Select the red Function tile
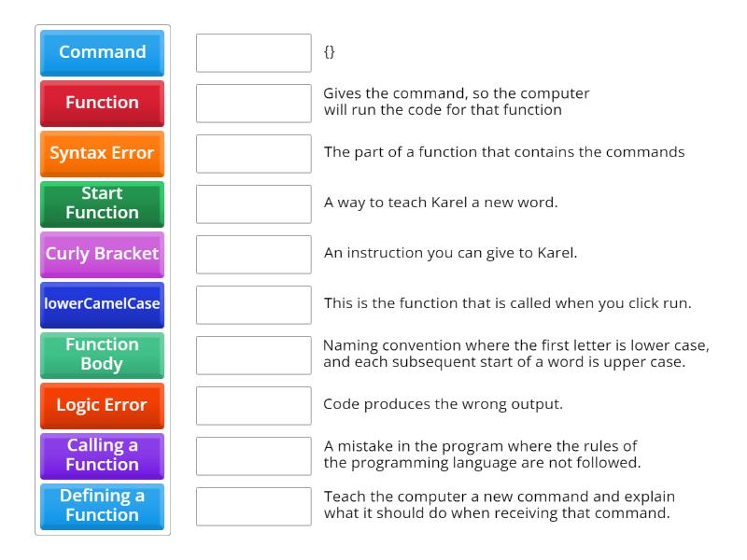Image resolution: width=747 pixels, height=560 pixels. [x=102, y=103]
